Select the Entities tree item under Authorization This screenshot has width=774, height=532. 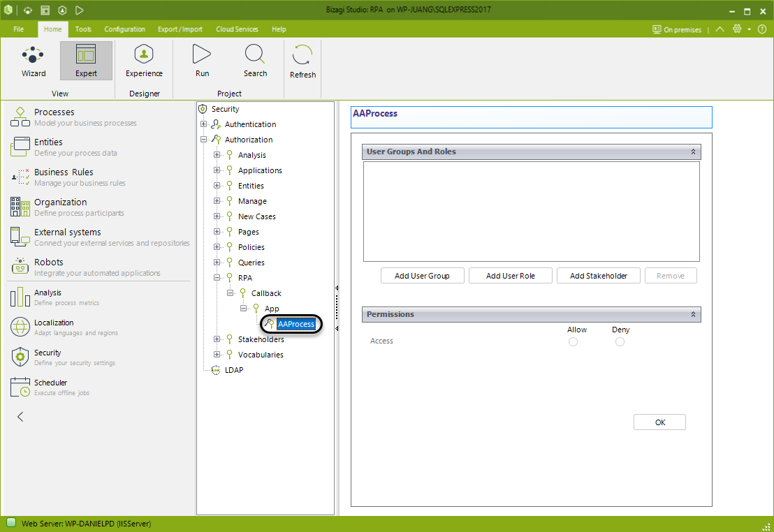(251, 186)
